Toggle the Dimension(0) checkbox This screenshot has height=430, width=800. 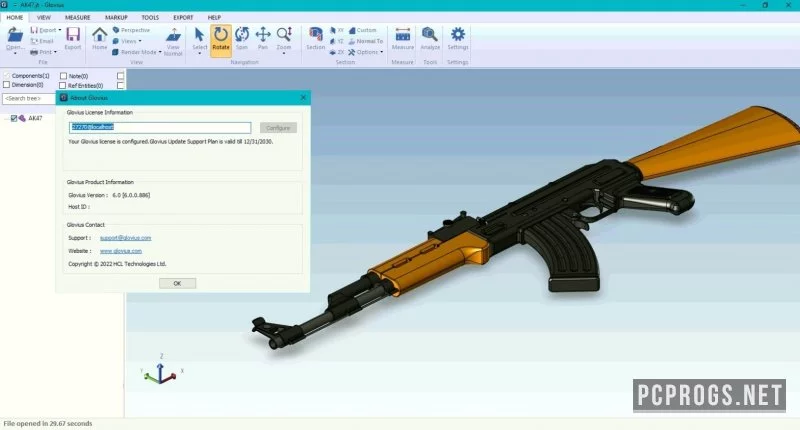[x=7, y=85]
